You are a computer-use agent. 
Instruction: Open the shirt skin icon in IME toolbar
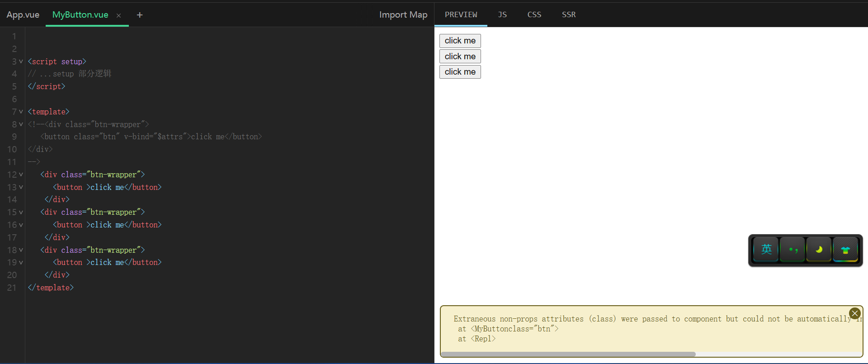[845, 250]
